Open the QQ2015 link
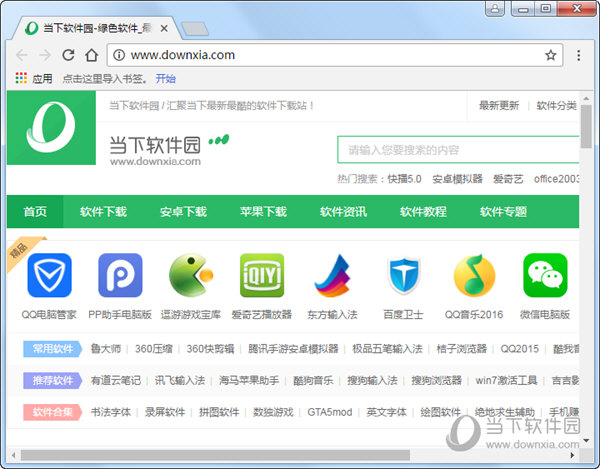The height and width of the screenshot is (469, 600). [x=520, y=348]
